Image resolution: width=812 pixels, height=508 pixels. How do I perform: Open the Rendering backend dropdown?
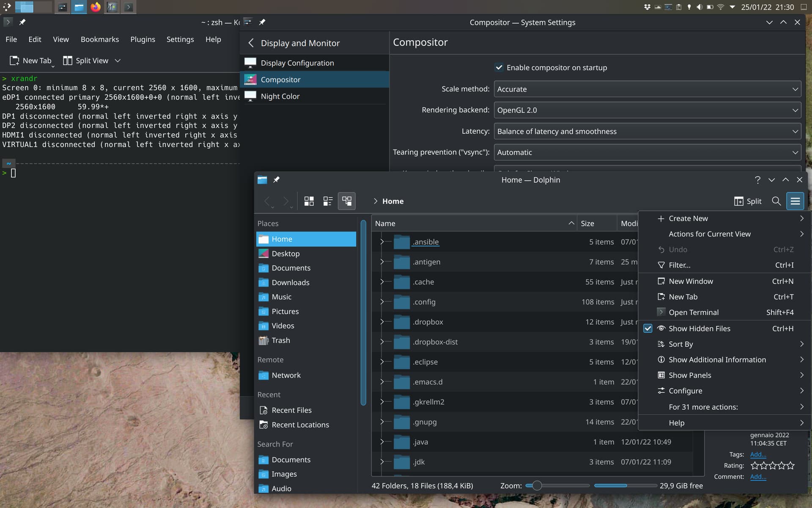647,110
